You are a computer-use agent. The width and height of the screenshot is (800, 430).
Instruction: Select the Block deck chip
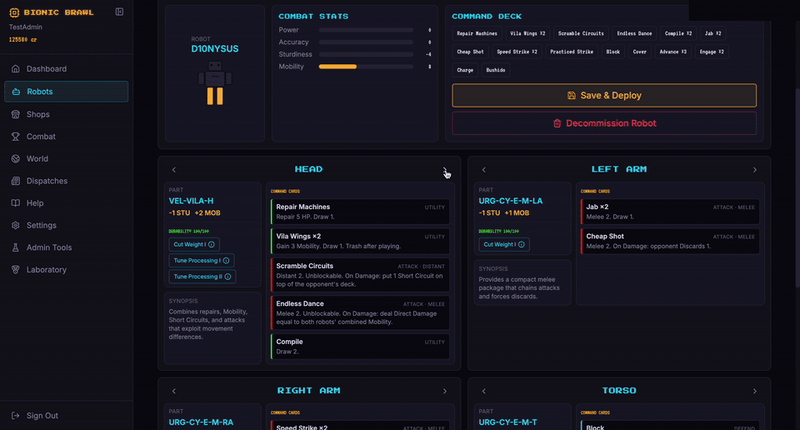click(613, 52)
